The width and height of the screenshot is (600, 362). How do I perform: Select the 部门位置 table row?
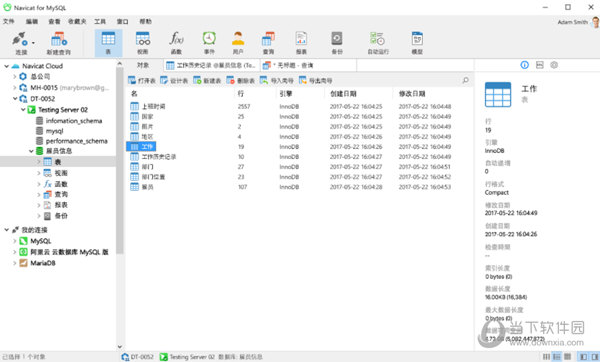coord(148,177)
